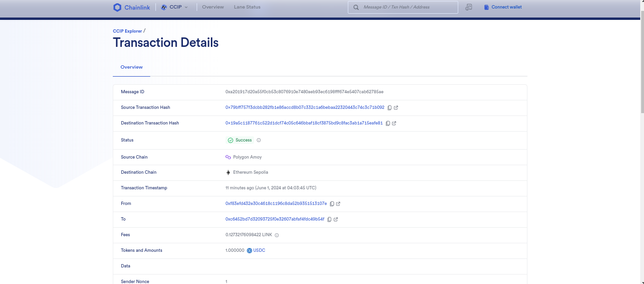The height and width of the screenshot is (284, 644).
Task: Open the Source Transaction Hash link
Action: click(x=305, y=107)
